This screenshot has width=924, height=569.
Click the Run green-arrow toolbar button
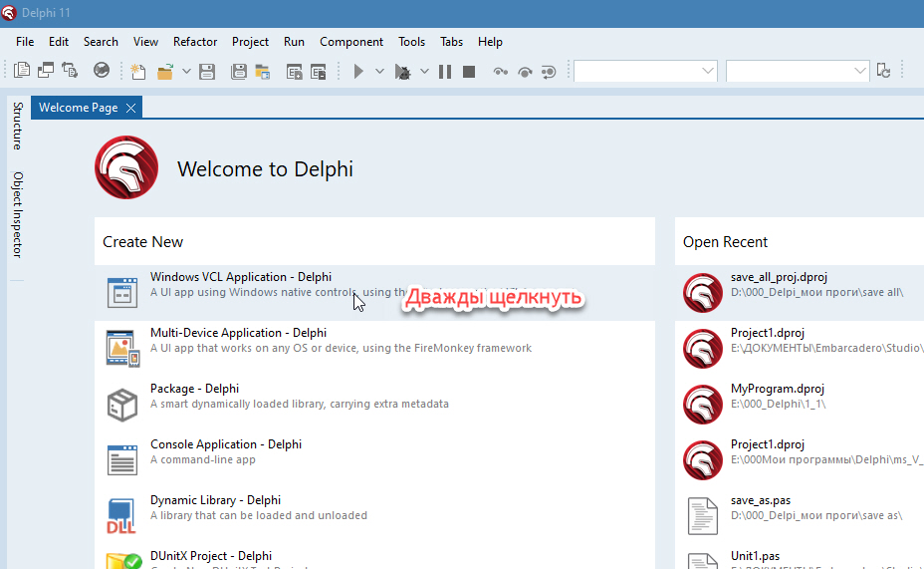coord(358,72)
